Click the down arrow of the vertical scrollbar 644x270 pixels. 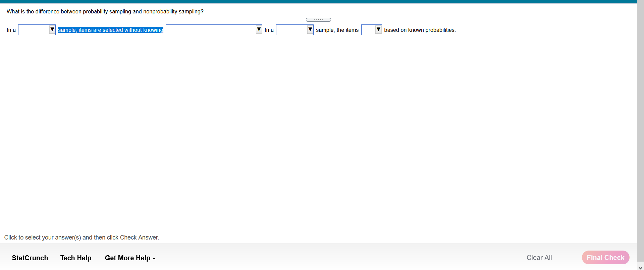click(x=640, y=268)
